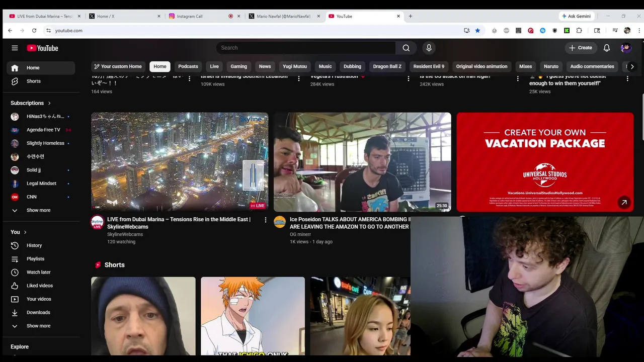Open the Universal Studios vacation ad
Image resolution: width=644 pixels, height=362 pixels.
tap(545, 162)
